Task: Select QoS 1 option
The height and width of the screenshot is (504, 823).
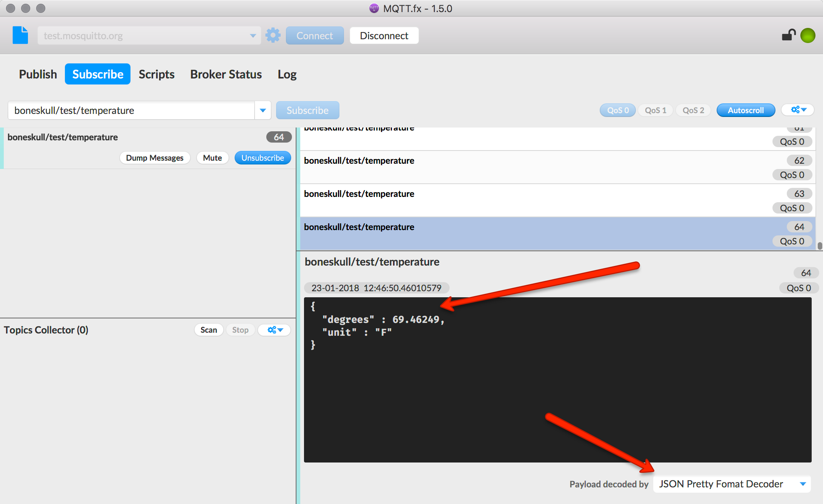Action: [x=656, y=110]
